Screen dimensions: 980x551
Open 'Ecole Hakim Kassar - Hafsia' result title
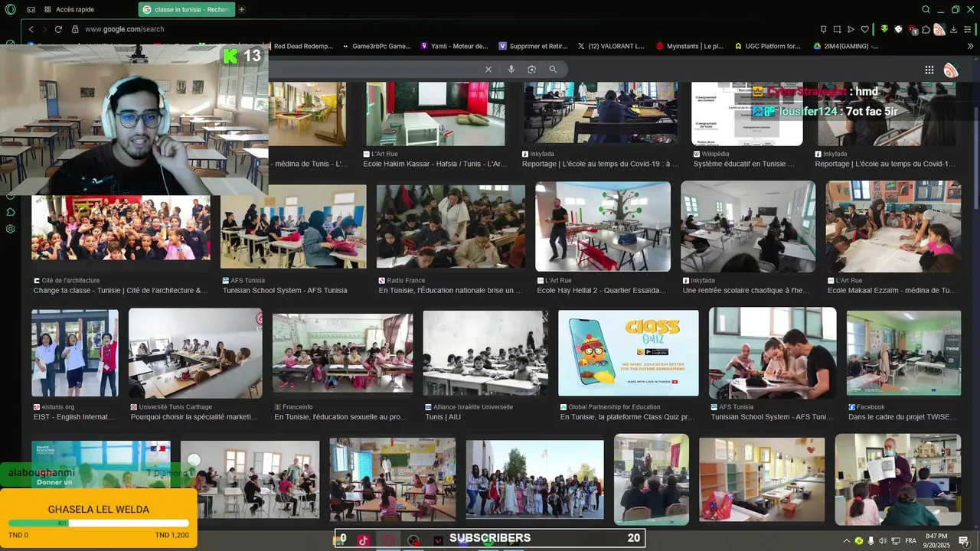435,164
